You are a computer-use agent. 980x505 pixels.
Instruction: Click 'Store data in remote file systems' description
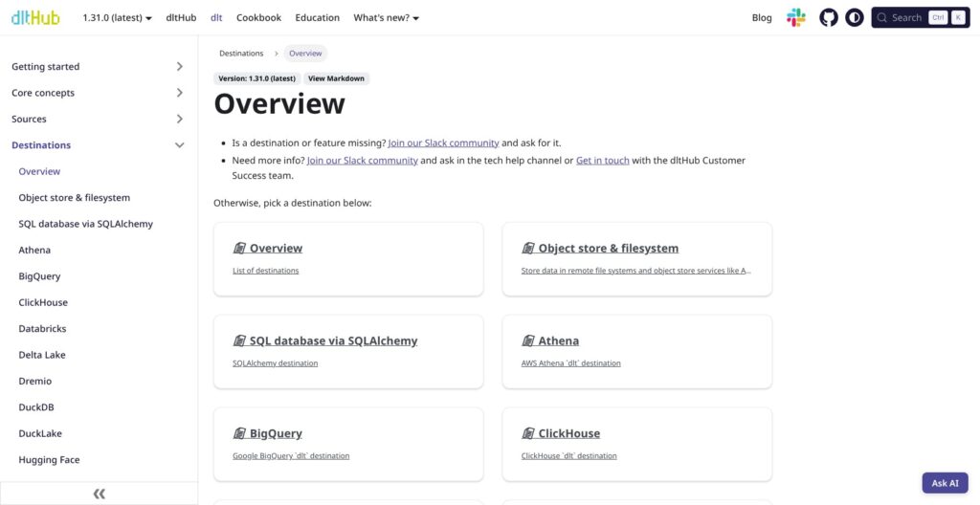pyautogui.click(x=636, y=271)
